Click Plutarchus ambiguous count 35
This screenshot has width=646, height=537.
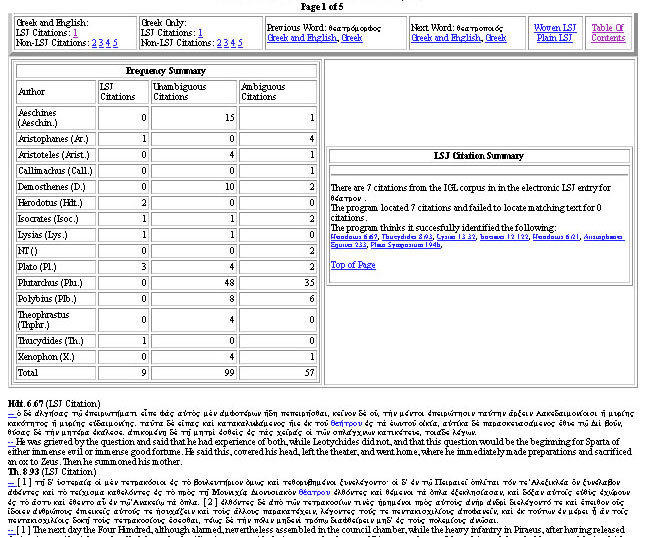click(309, 283)
